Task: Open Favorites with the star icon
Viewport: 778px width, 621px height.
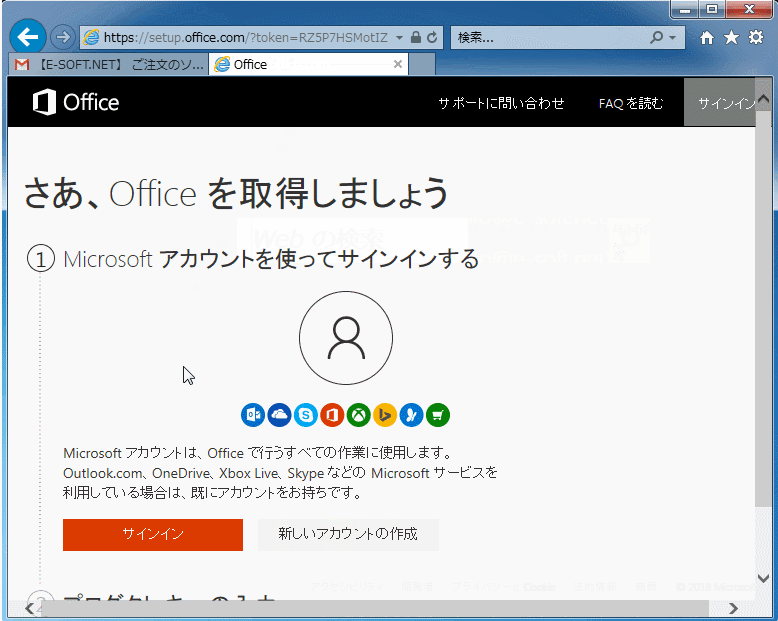Action: click(731, 38)
